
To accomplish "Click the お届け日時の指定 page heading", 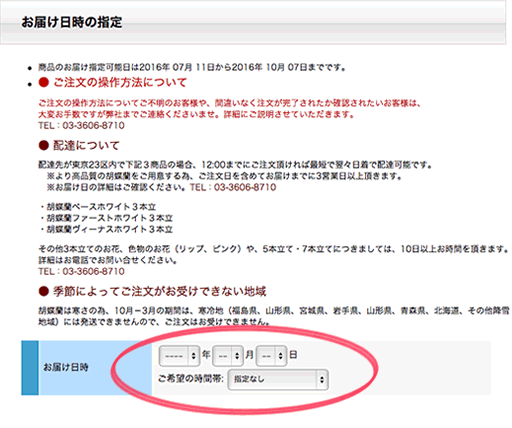I will (x=72, y=22).
